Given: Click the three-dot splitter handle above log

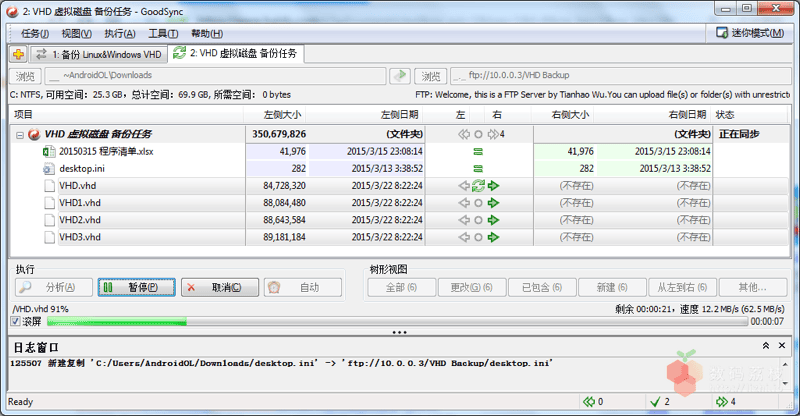Looking at the screenshot, I should pyautogui.click(x=399, y=332).
